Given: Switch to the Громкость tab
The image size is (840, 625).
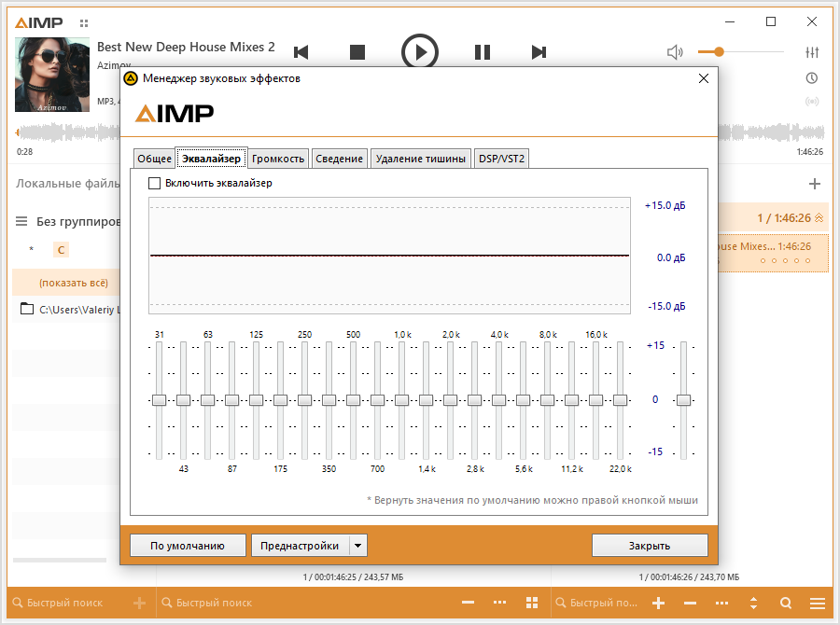Looking at the screenshot, I should (278, 159).
